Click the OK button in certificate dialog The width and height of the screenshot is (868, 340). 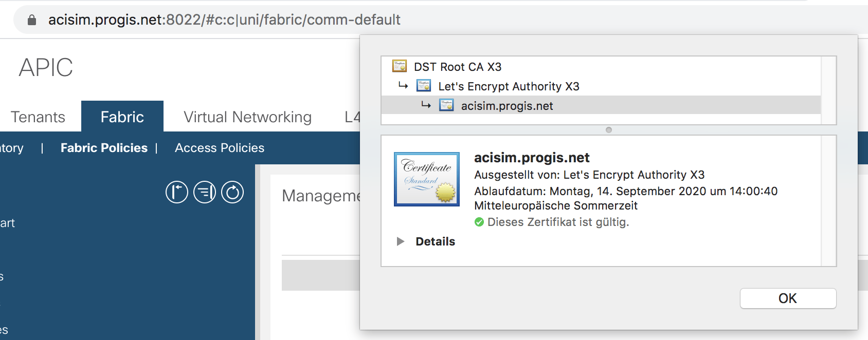point(788,298)
